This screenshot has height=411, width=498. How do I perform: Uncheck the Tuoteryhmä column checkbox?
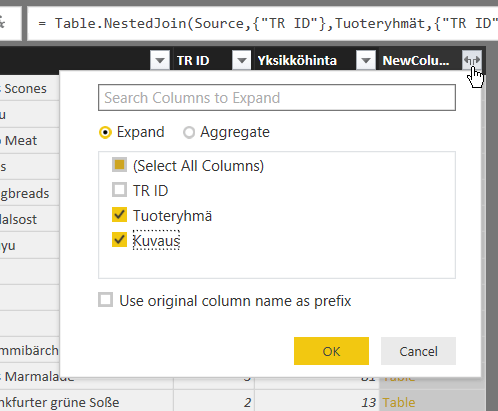pyautogui.click(x=119, y=215)
